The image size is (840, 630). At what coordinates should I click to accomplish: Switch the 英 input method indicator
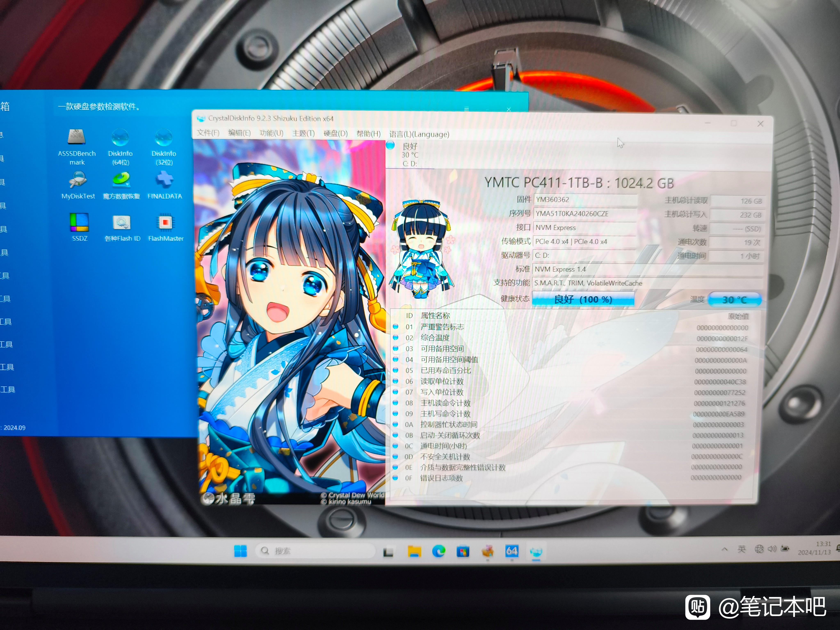[x=741, y=549]
